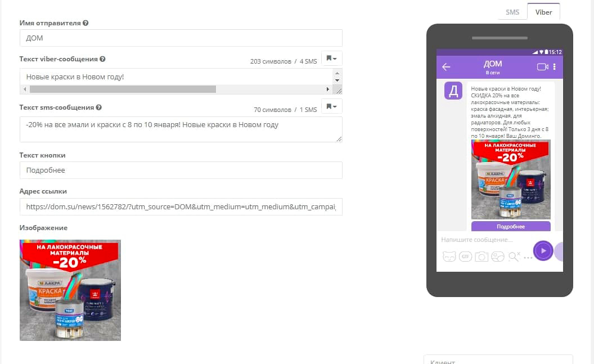Click viber text area scroll down arrow
Screen dimensions: 594x364
[x=337, y=80]
